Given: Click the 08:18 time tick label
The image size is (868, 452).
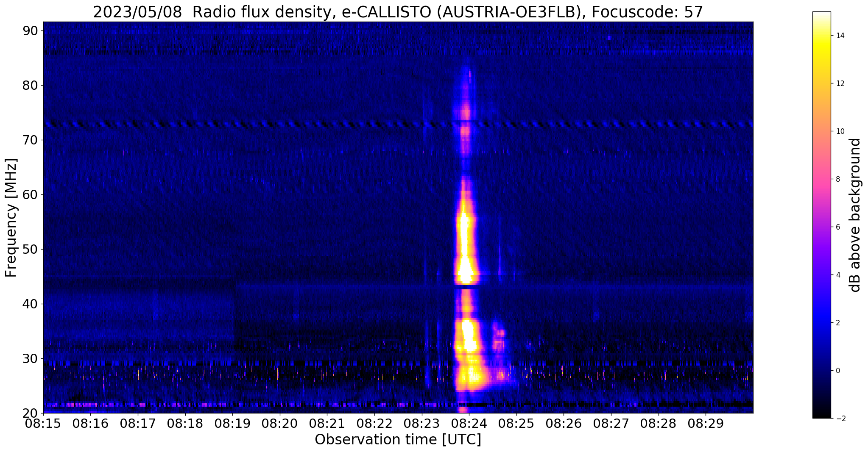Looking at the screenshot, I should [185, 424].
